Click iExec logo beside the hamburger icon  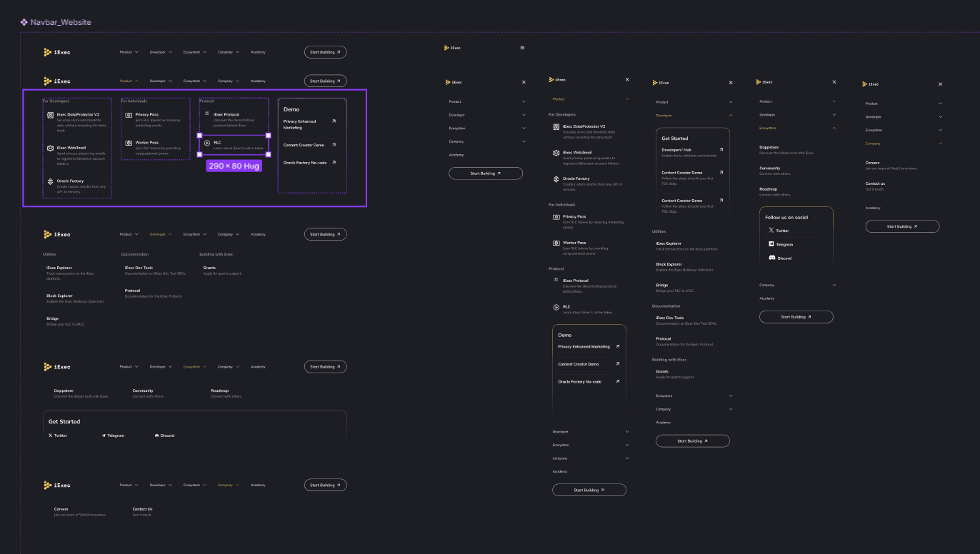point(453,48)
